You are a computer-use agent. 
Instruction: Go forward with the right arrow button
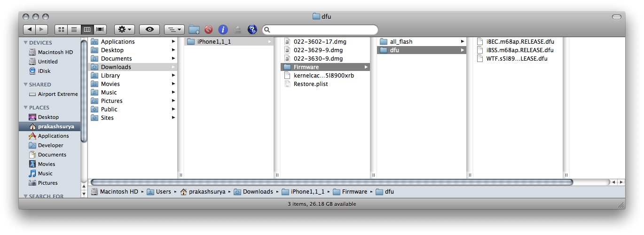pyautogui.click(x=41, y=30)
